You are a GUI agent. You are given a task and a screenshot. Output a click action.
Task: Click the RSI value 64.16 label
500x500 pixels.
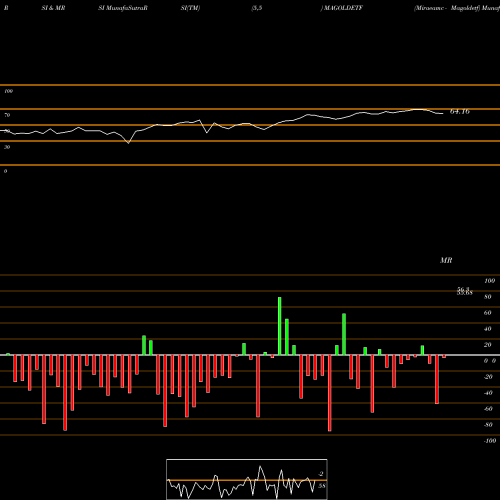pyautogui.click(x=460, y=111)
